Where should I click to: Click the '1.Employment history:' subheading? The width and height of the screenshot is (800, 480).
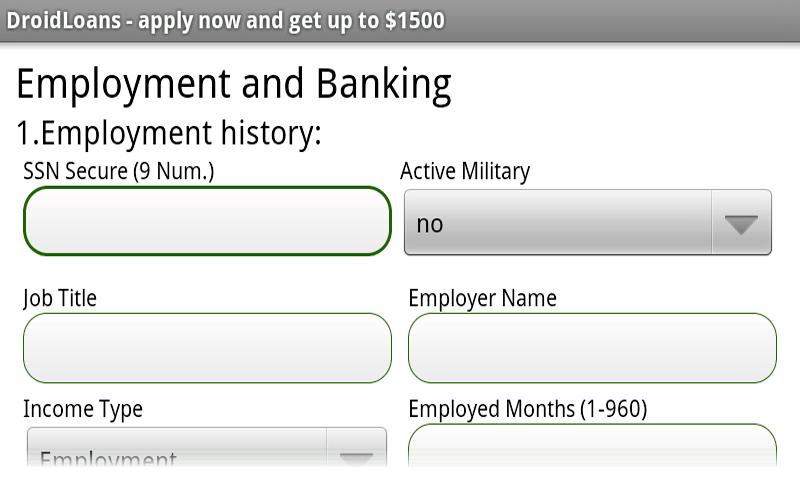pos(169,133)
